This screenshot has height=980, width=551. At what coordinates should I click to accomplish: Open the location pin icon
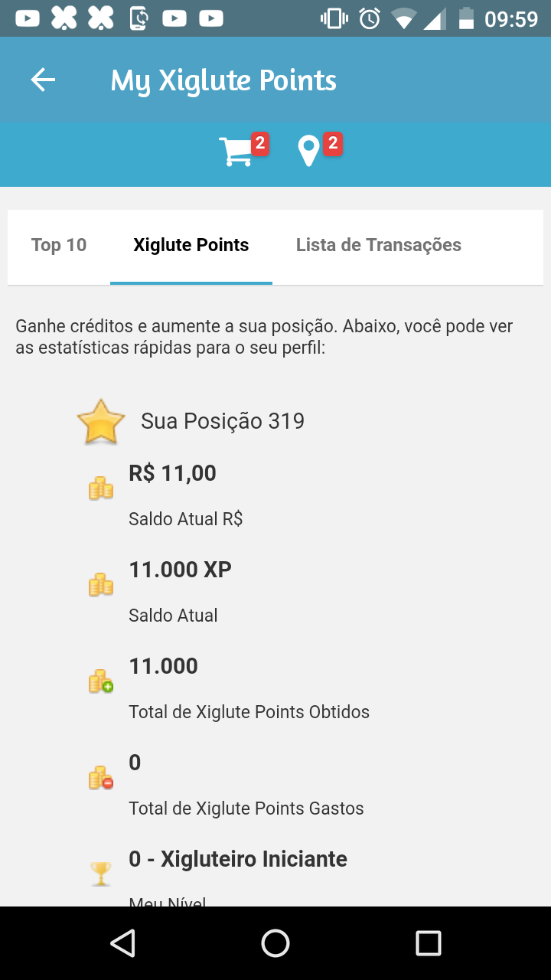[308, 152]
